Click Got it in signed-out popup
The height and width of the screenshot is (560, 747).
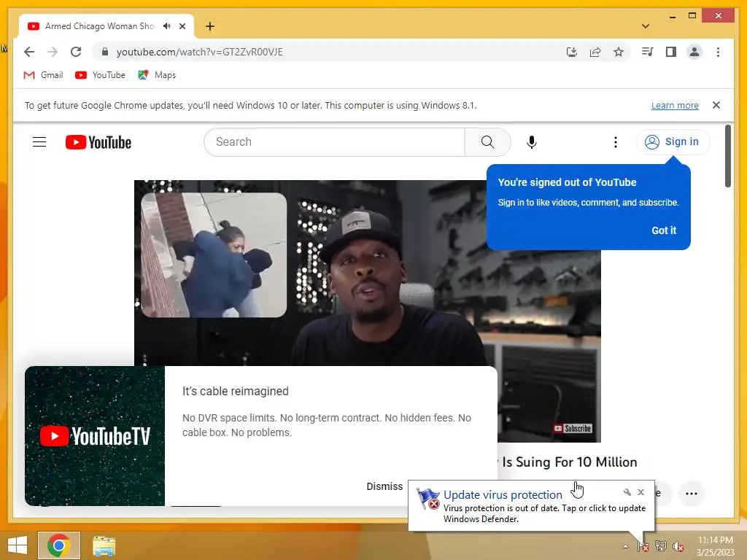click(664, 230)
